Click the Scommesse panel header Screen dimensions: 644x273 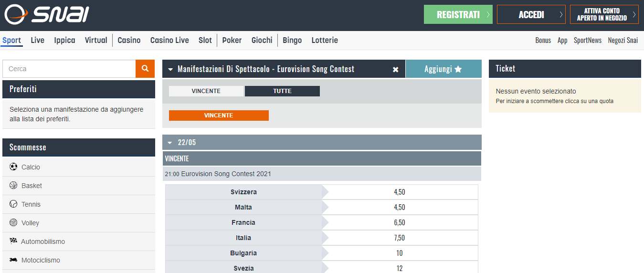coord(79,147)
